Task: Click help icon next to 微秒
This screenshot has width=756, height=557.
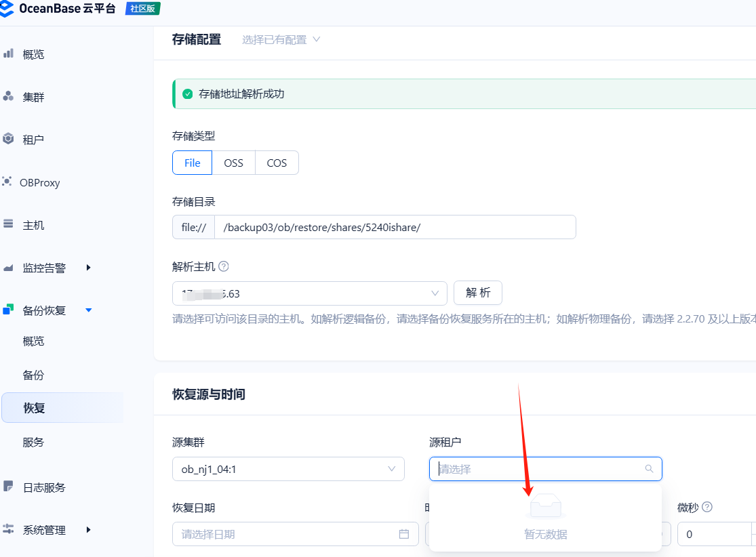Action: pos(707,507)
